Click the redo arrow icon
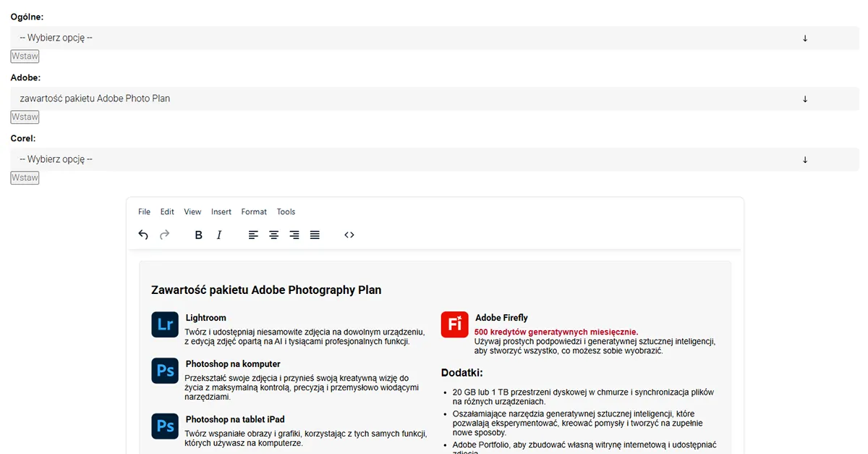 click(x=164, y=235)
